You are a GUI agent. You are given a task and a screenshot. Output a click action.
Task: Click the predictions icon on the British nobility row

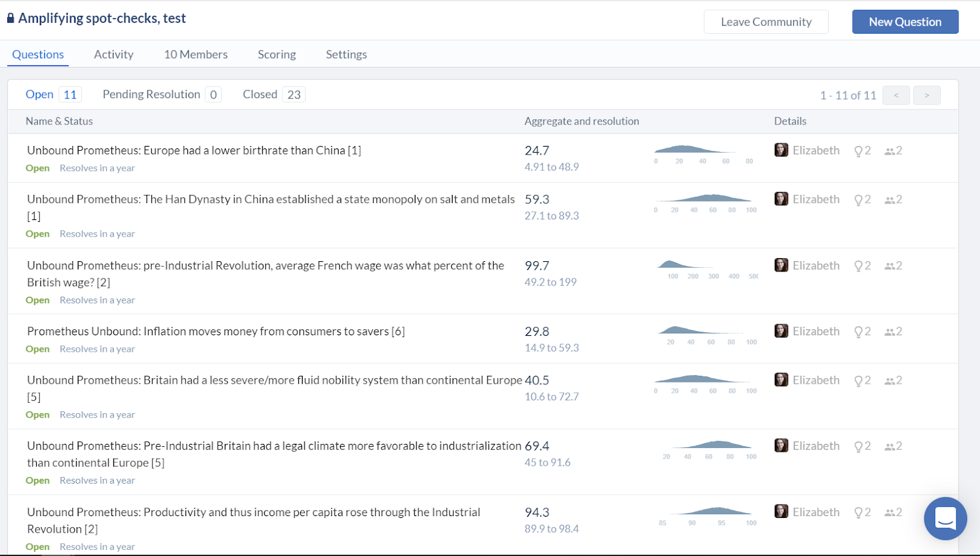(859, 381)
